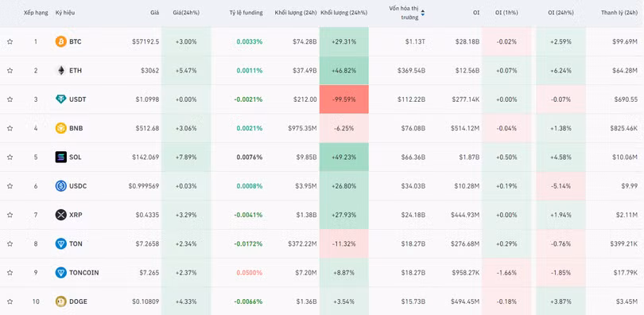Sort by OI (24h%) column header
This screenshot has width=644, height=315.
tap(561, 13)
